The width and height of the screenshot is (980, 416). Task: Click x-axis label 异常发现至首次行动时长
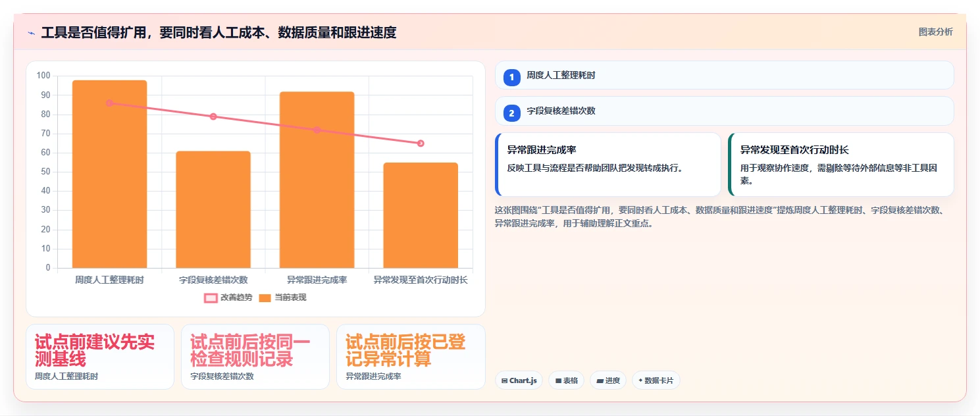(421, 280)
